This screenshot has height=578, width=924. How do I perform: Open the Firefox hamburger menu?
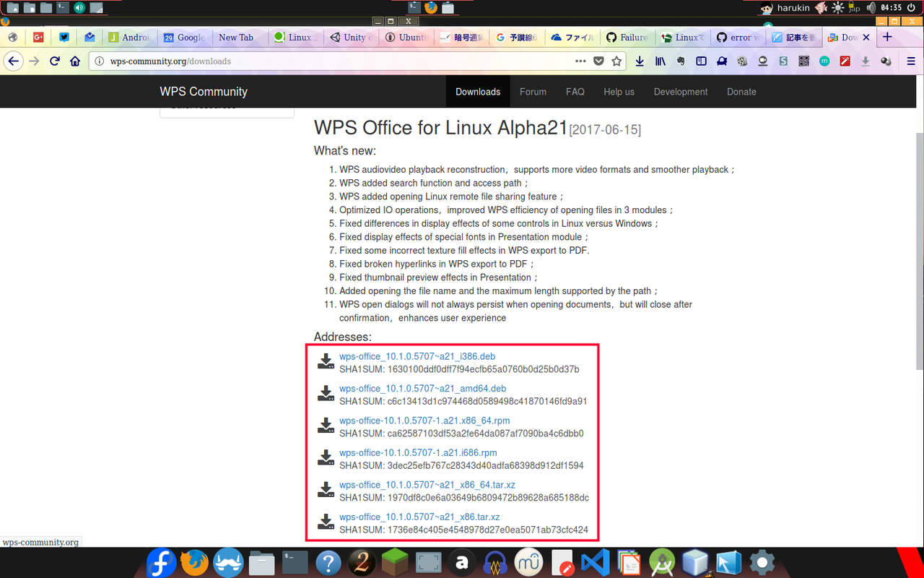coord(911,61)
